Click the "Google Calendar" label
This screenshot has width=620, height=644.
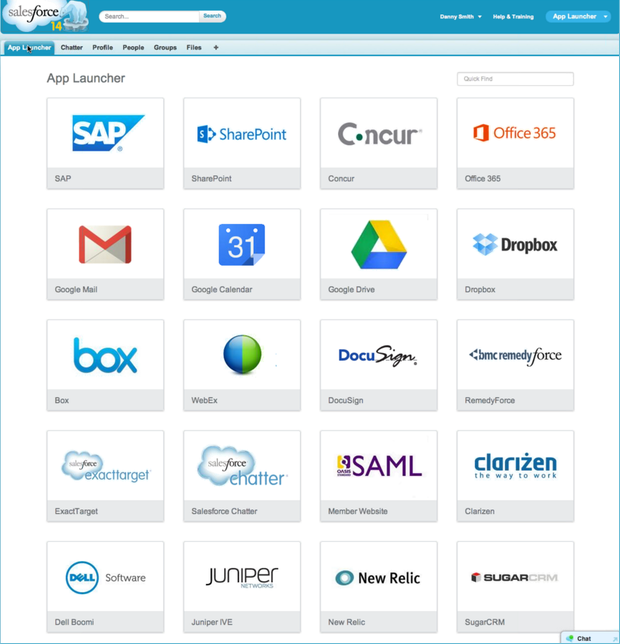click(x=222, y=290)
